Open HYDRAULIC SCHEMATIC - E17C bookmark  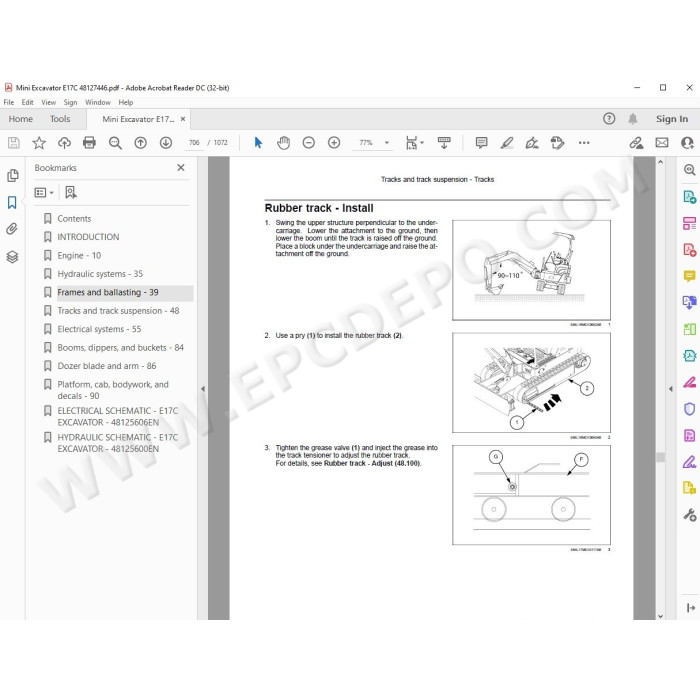(117, 443)
